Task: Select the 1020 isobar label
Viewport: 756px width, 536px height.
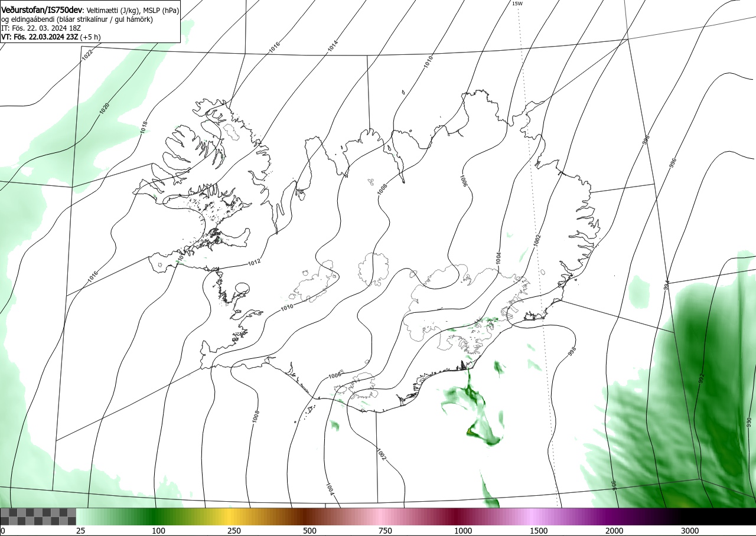Action: coord(105,109)
